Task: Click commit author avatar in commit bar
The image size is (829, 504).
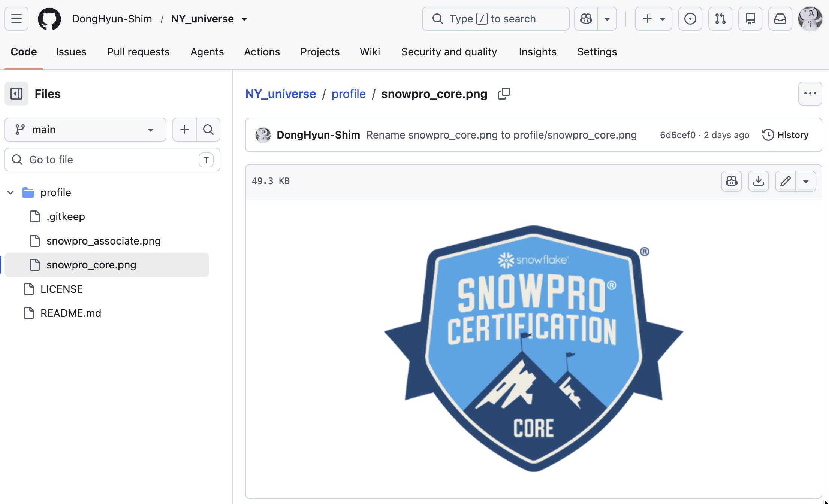Action: 263,135
